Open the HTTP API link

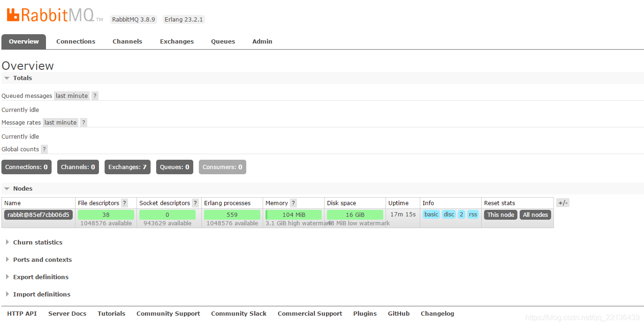(x=22, y=313)
